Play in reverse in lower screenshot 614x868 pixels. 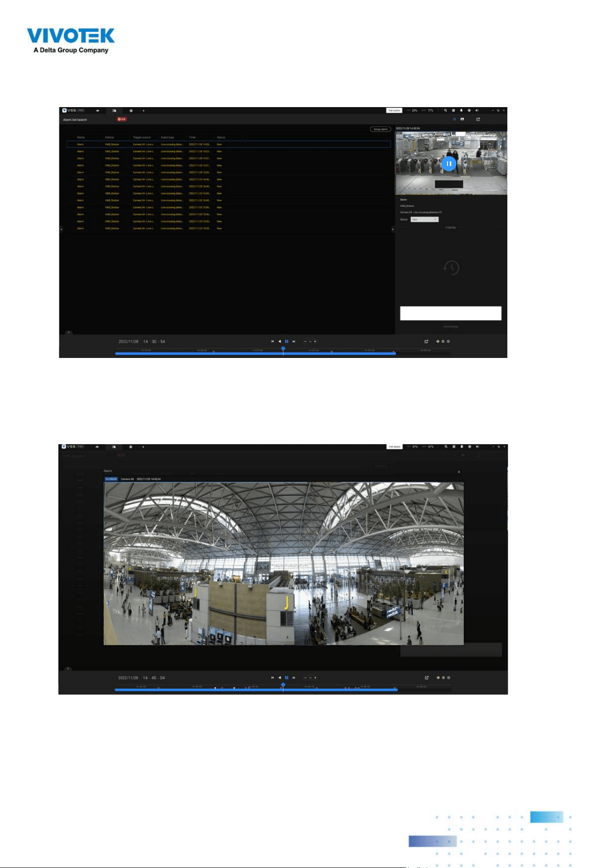tap(280, 677)
